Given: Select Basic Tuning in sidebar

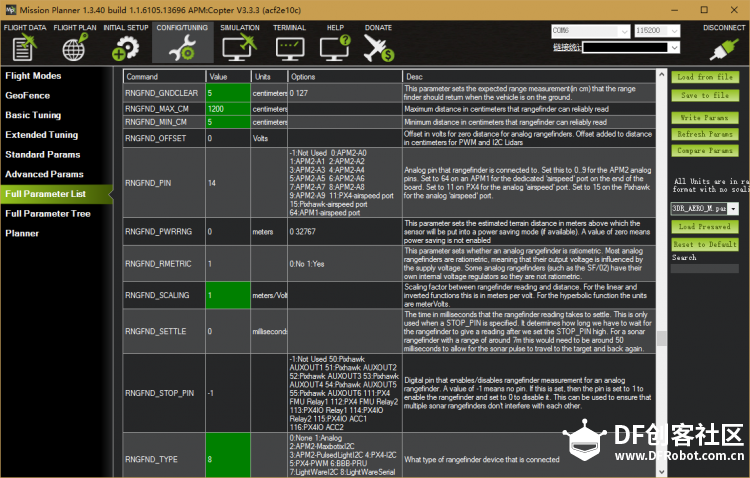Looking at the screenshot, I should (33, 115).
